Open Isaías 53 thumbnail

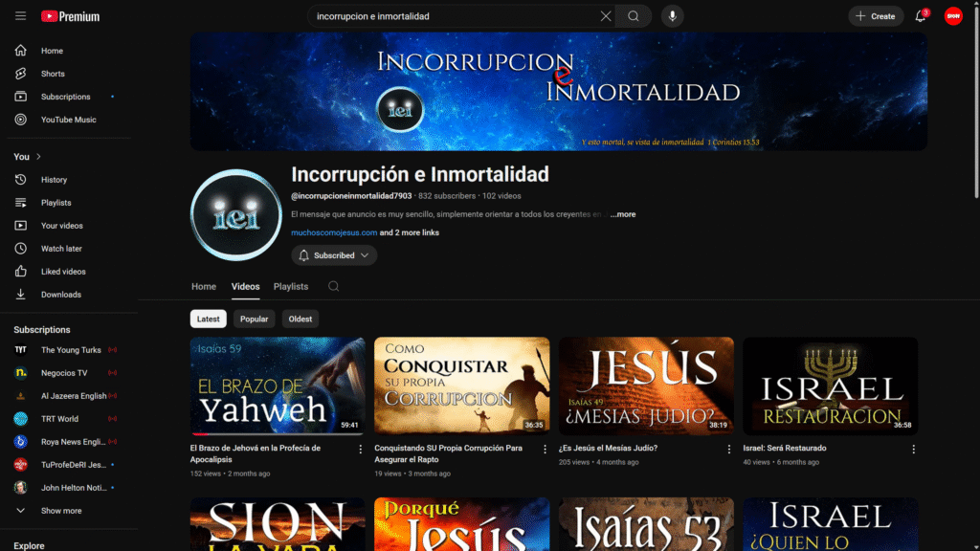pos(646,524)
